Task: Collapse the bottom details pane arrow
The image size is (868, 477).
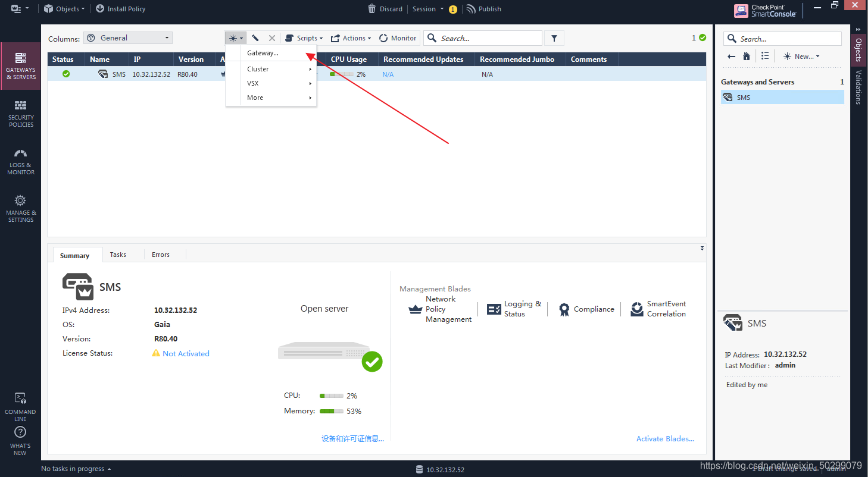Action: 702,248
